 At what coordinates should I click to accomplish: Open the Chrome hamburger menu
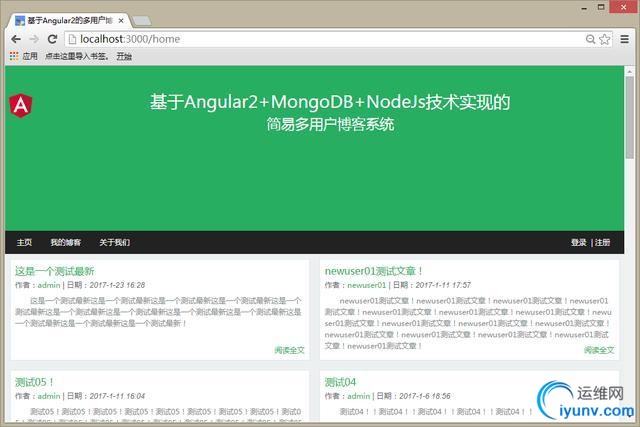point(624,39)
